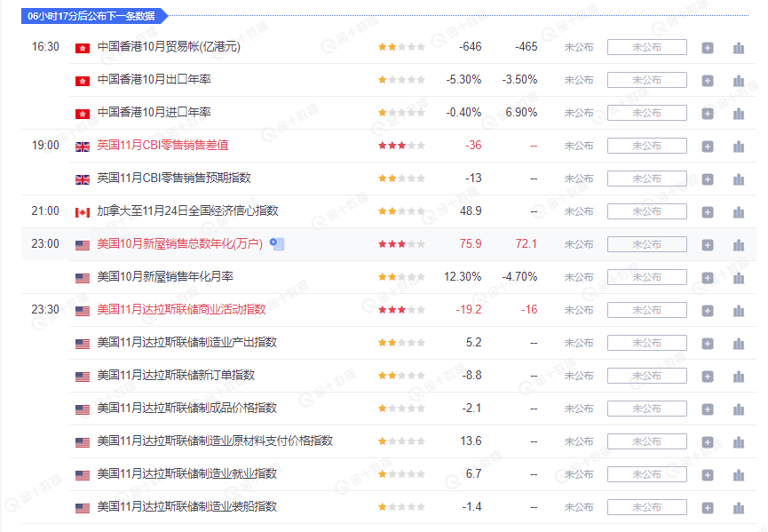The height and width of the screenshot is (532, 768).
Task: Open 美国11月达拉斯联储制造业原材料支付价格指数 link
Action: [215, 441]
